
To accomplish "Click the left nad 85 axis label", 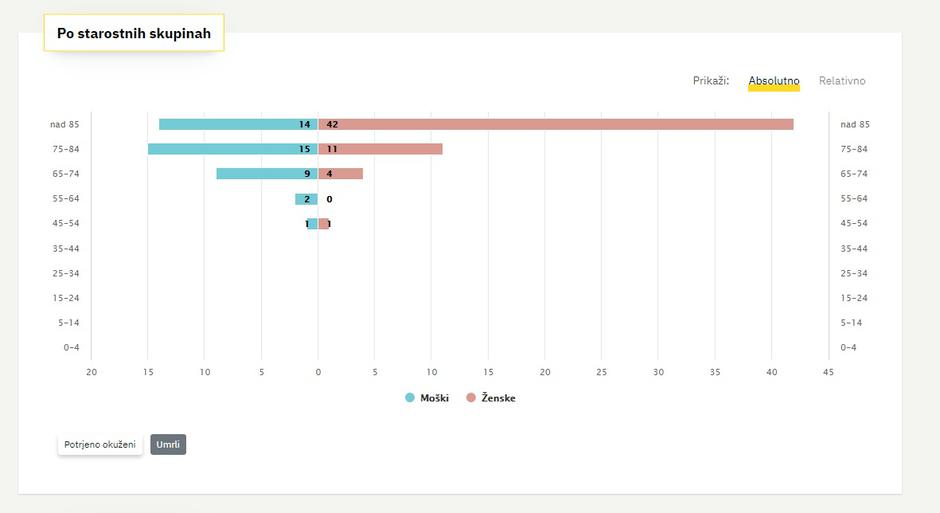I will (65, 124).
